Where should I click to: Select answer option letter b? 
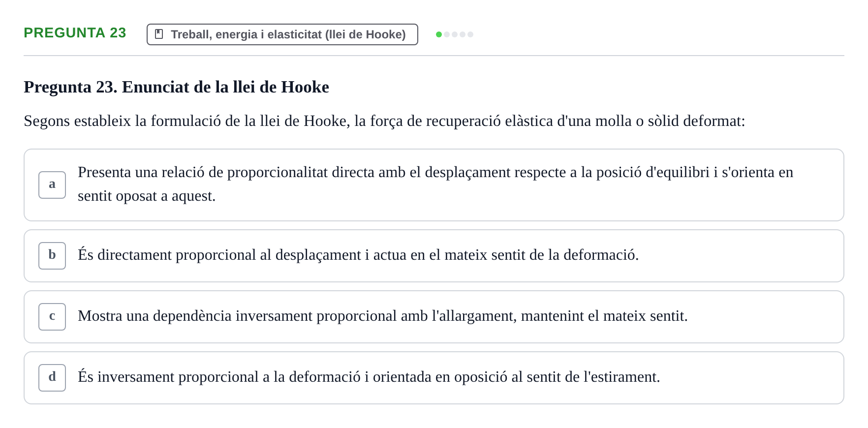coord(52,256)
